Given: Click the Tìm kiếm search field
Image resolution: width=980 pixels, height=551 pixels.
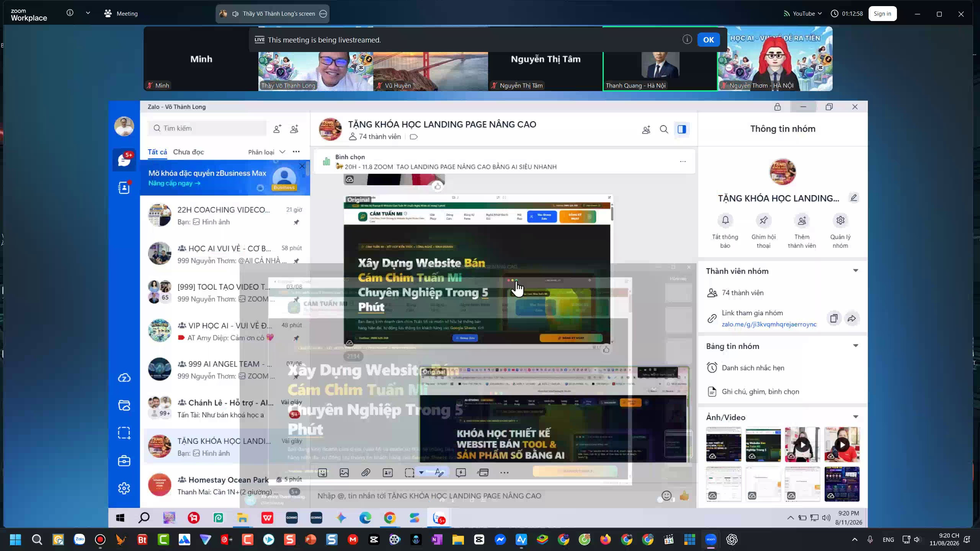Looking at the screenshot, I should (x=207, y=128).
